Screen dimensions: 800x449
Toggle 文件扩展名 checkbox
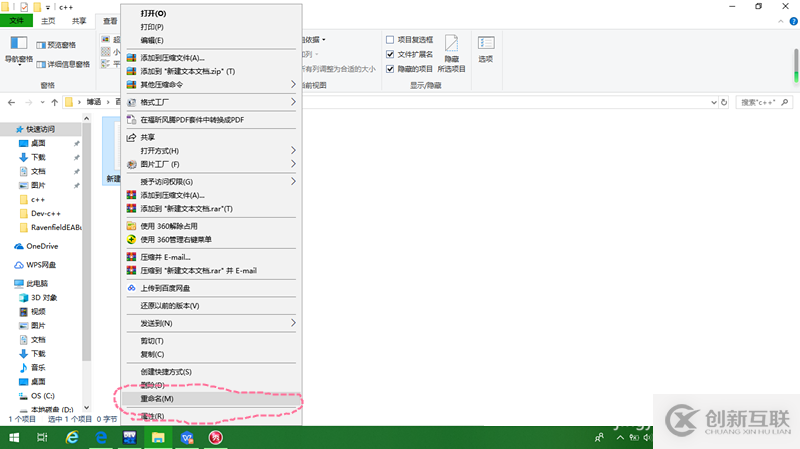coord(390,54)
